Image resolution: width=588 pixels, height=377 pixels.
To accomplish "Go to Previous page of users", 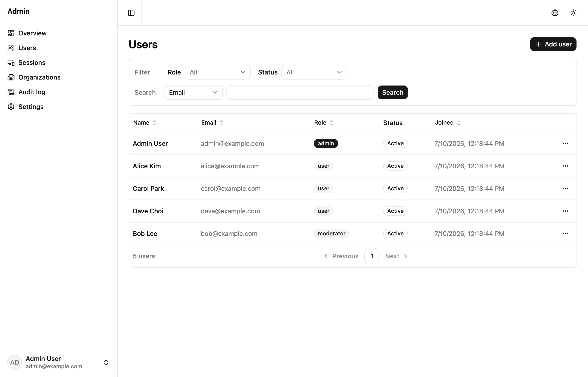I will [341, 256].
